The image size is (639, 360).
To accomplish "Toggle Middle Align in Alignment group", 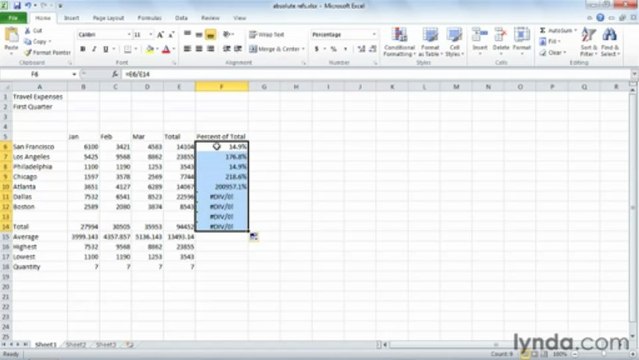I will pyautogui.click(x=199, y=35).
